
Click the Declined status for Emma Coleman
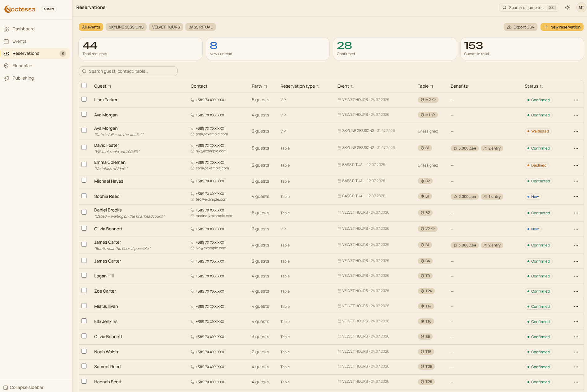click(537, 165)
